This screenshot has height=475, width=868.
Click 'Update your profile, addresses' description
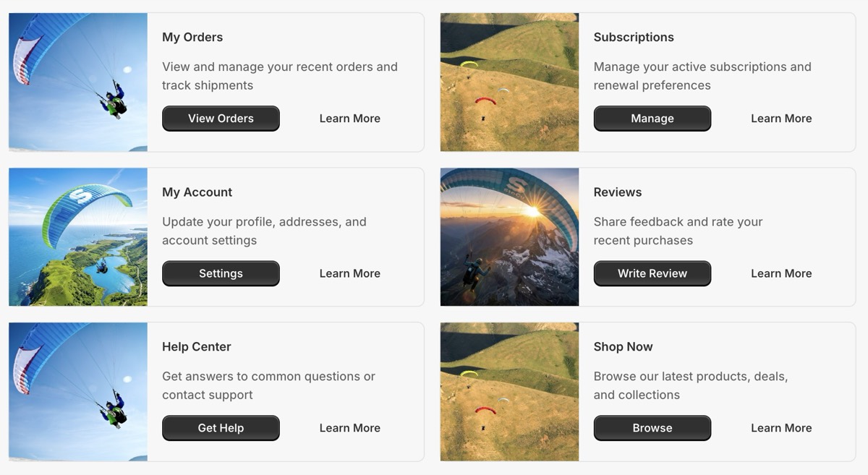[264, 231]
